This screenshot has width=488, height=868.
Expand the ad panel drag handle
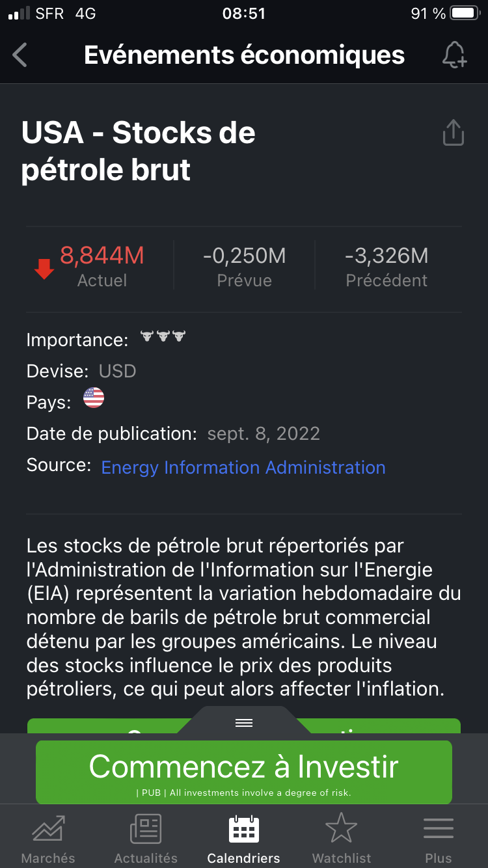[x=244, y=723]
